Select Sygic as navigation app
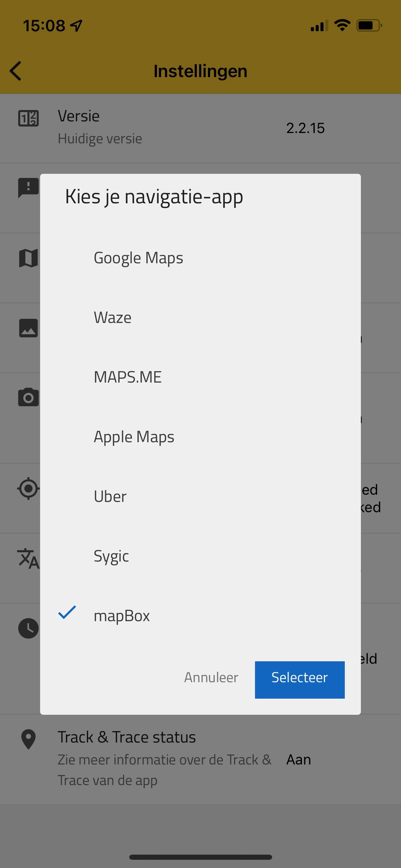The width and height of the screenshot is (401, 868). tap(200, 556)
